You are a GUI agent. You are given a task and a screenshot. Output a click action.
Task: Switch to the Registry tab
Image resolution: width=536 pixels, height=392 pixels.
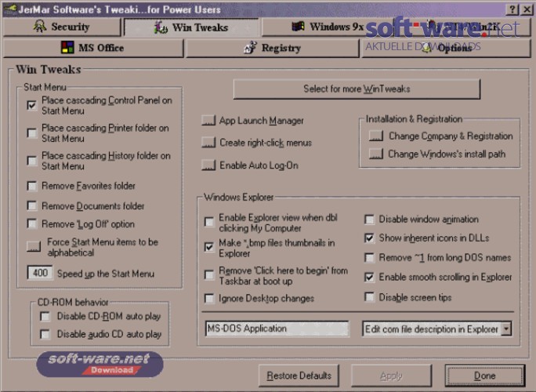[x=273, y=48]
